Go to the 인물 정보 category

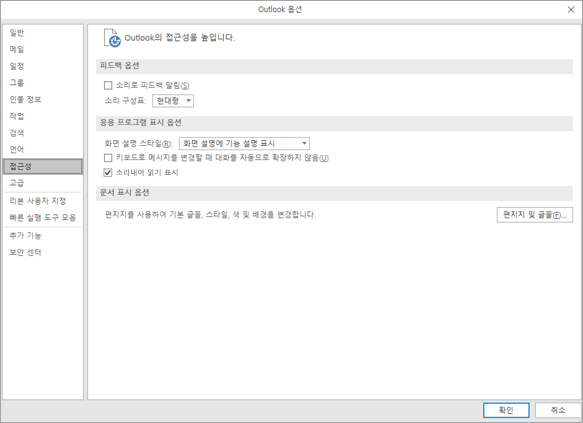(42, 100)
